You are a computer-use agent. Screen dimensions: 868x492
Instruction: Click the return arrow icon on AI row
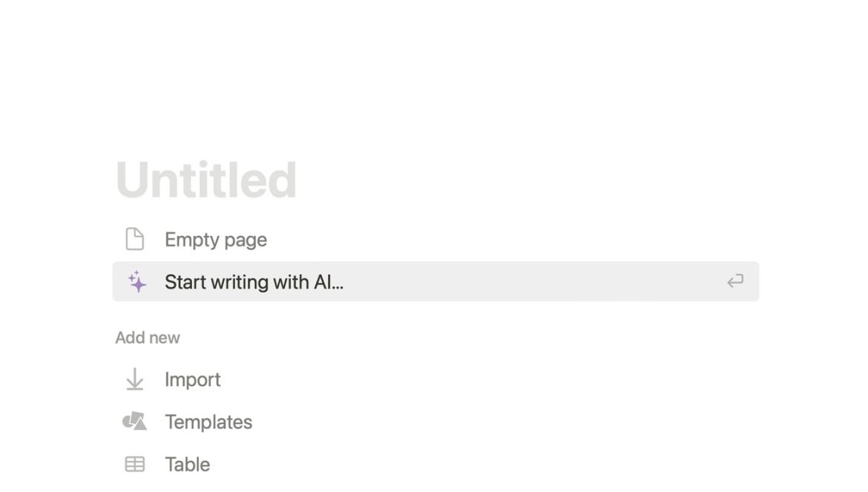pyautogui.click(x=735, y=281)
